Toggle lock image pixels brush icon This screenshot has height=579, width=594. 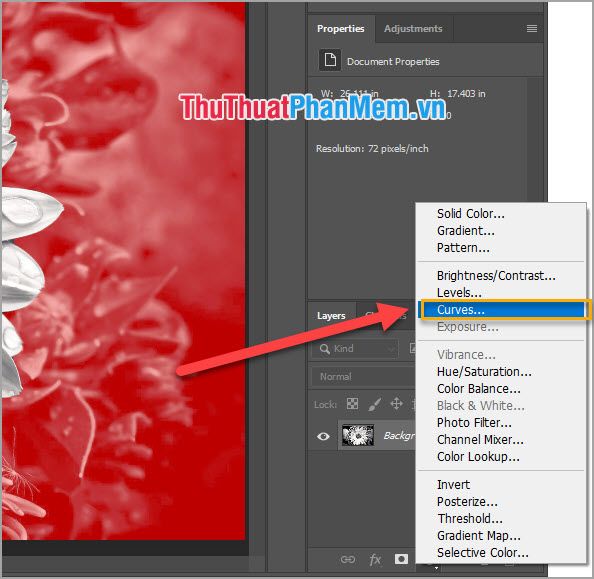(x=374, y=404)
